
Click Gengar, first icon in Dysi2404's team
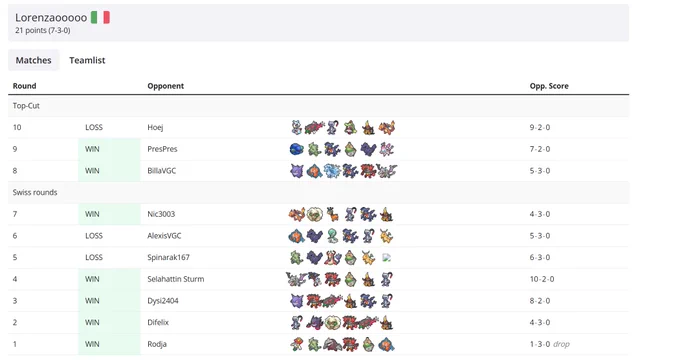point(297,301)
